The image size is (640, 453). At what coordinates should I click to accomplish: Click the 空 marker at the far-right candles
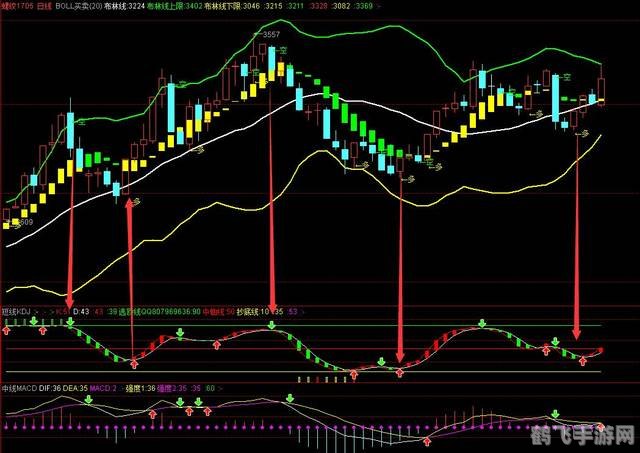[565, 77]
